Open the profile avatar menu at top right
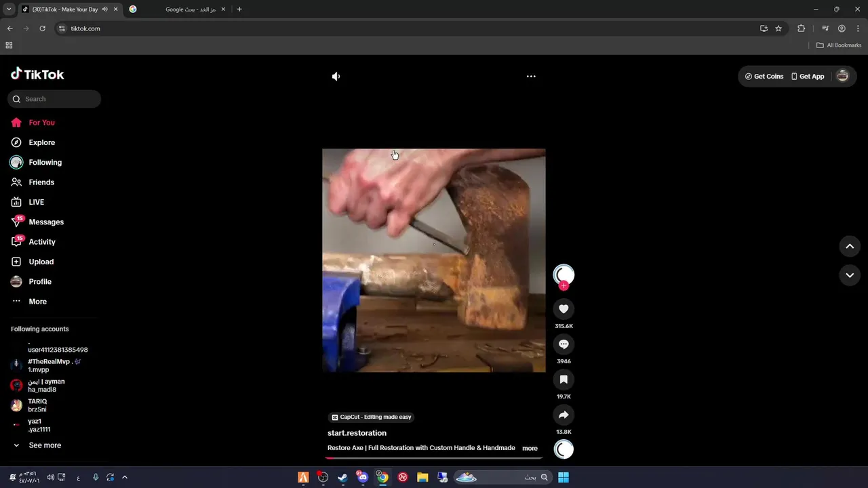Screen dimensions: 868x488 [843, 76]
